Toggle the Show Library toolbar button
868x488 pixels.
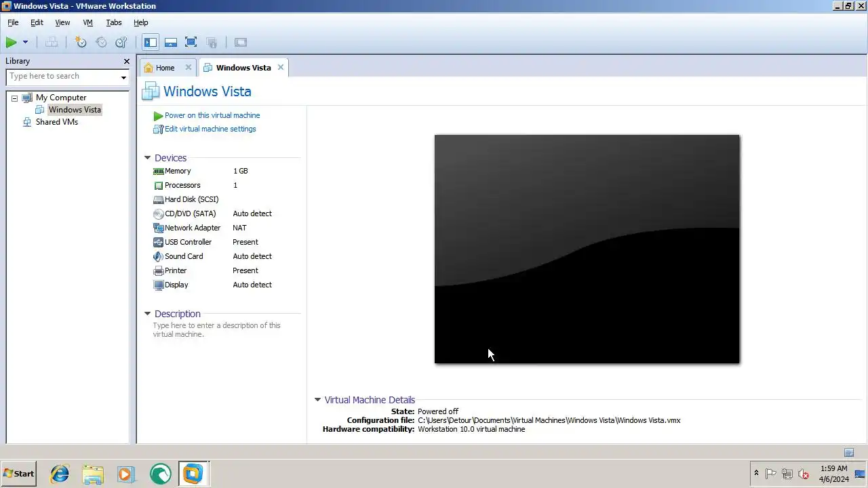(151, 42)
